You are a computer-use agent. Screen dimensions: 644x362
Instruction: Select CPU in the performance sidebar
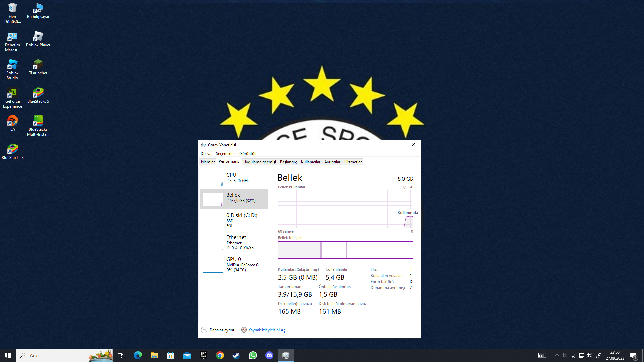click(234, 179)
